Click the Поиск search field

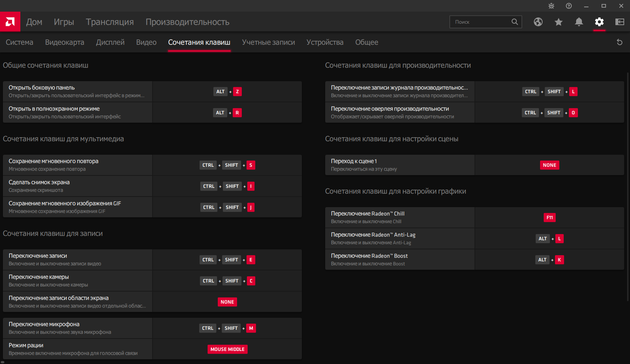[481, 22]
